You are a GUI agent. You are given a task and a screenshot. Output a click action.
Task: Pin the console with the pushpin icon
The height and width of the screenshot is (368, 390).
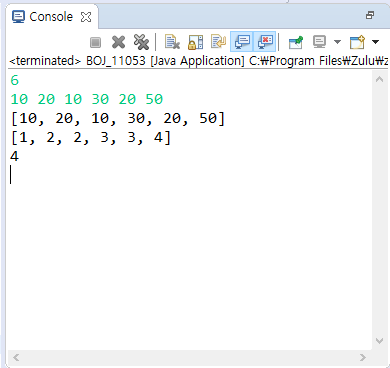[296, 42]
